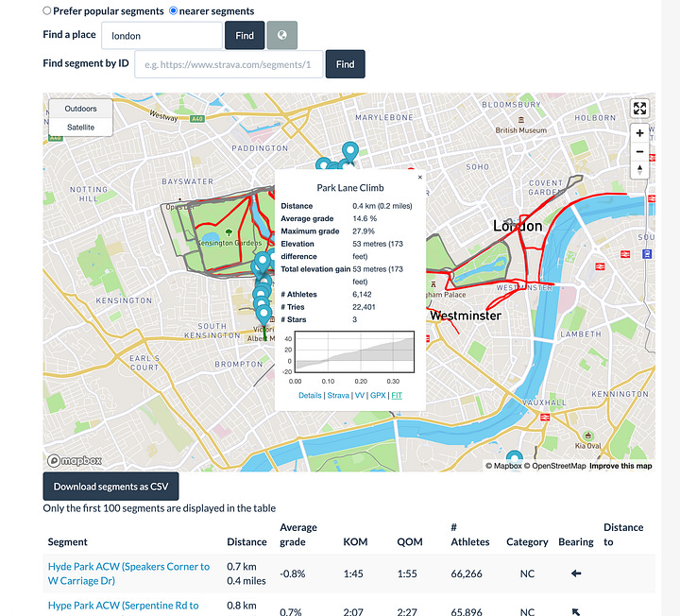
Task: Click the Average grade column header
Action: point(298,535)
